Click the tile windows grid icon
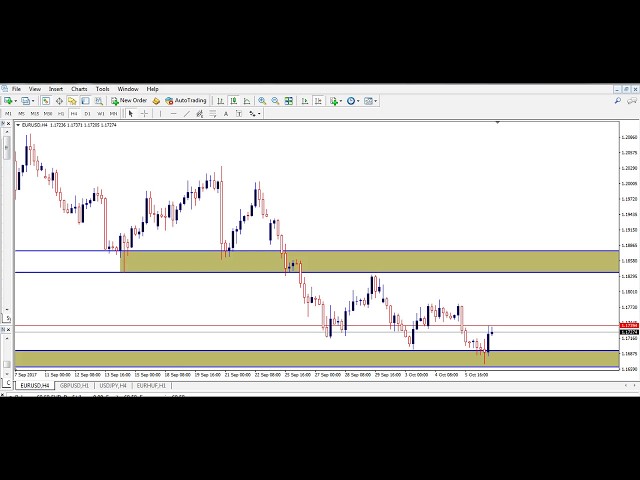Screen dimensions: 640x480 [x=289, y=101]
